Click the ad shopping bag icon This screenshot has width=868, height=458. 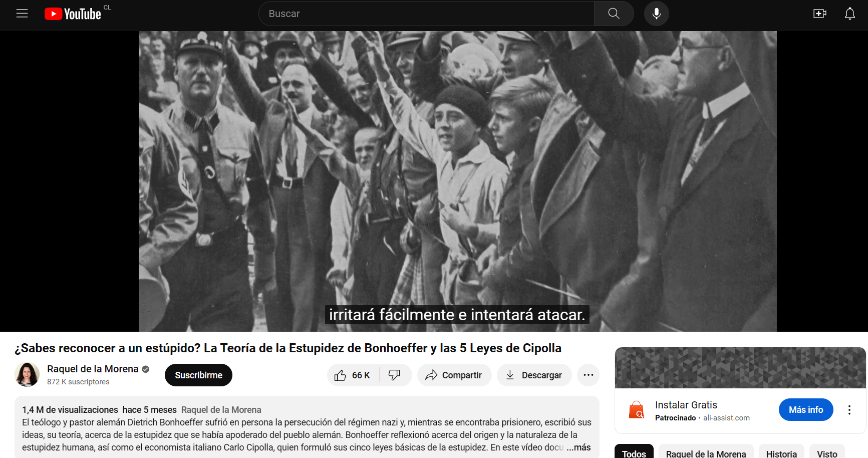click(636, 410)
